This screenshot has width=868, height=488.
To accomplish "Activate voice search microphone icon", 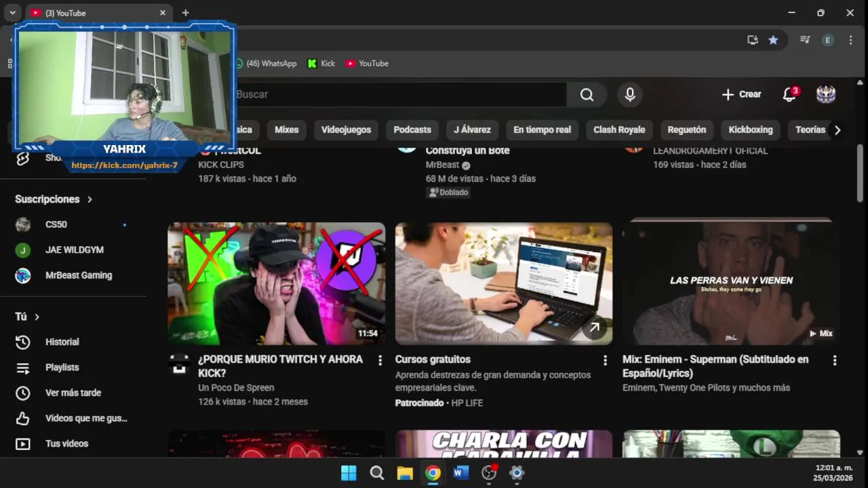I will [x=630, y=94].
